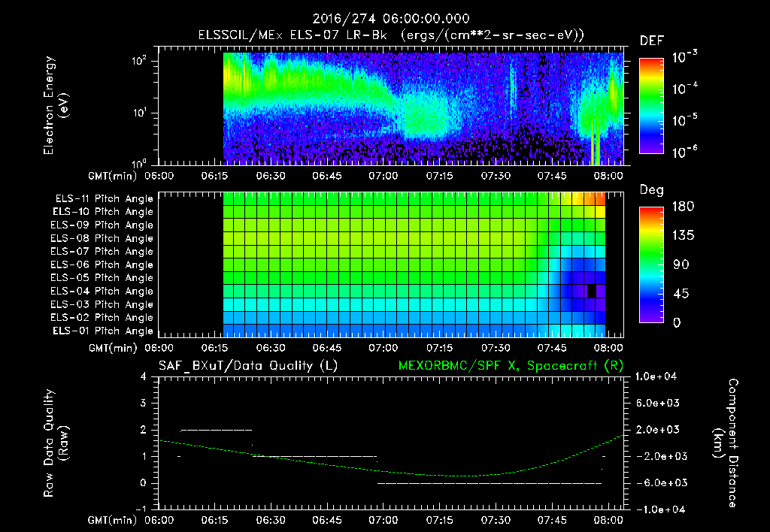Click the DEF legend title

point(652,41)
